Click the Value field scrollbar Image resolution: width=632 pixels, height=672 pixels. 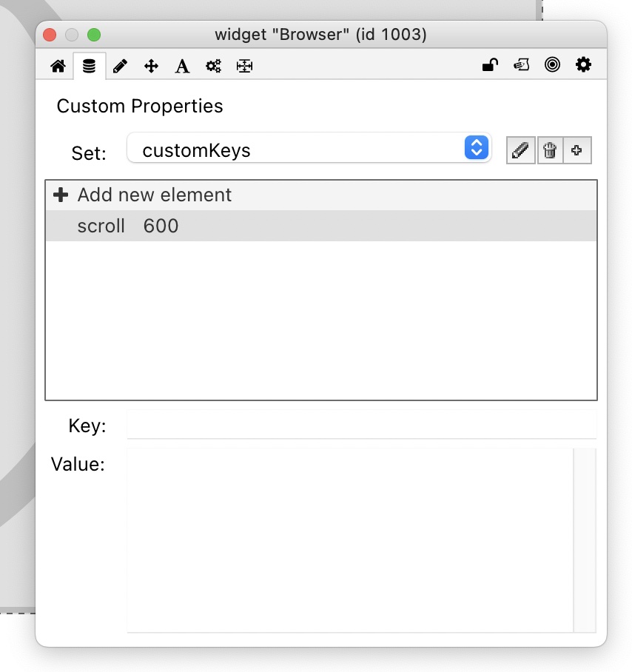[x=585, y=540]
